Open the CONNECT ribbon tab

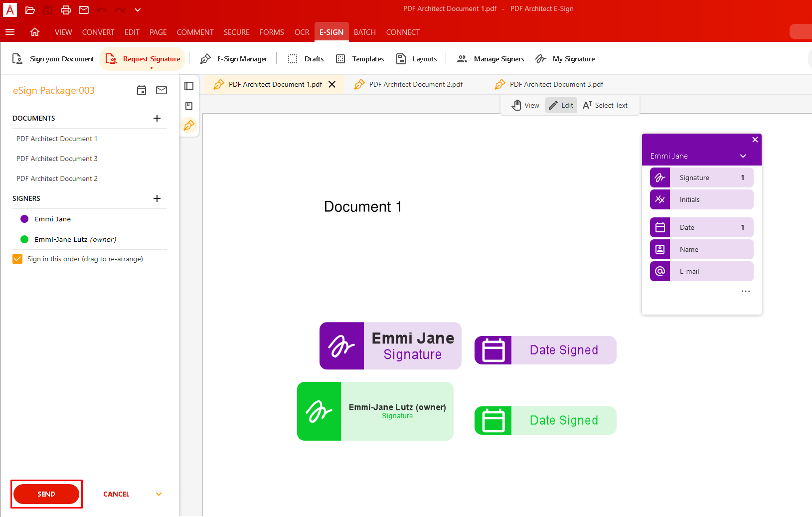click(403, 32)
